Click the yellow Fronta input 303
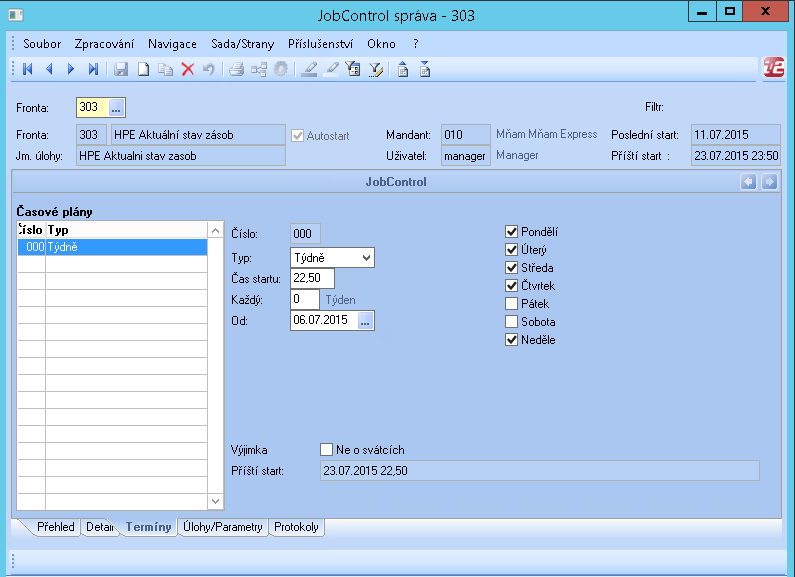 93,107
